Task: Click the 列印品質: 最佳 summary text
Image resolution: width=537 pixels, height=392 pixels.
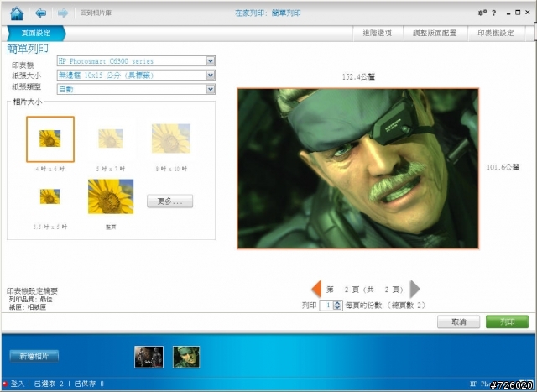Action: click(30, 299)
